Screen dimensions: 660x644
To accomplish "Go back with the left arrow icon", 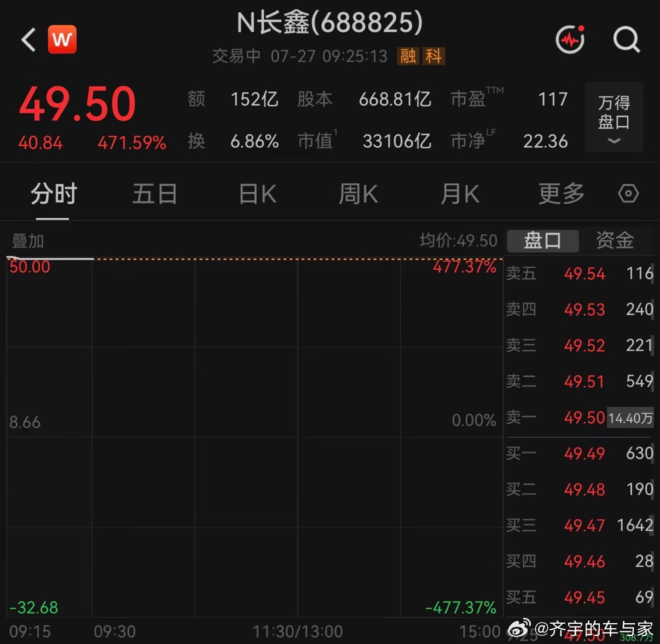I will point(28,40).
